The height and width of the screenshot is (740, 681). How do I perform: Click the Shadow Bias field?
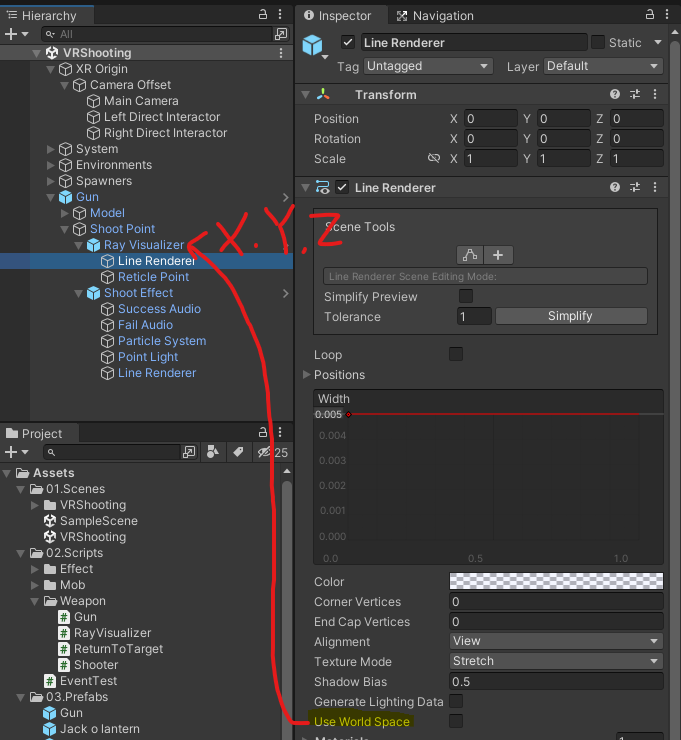click(556, 681)
